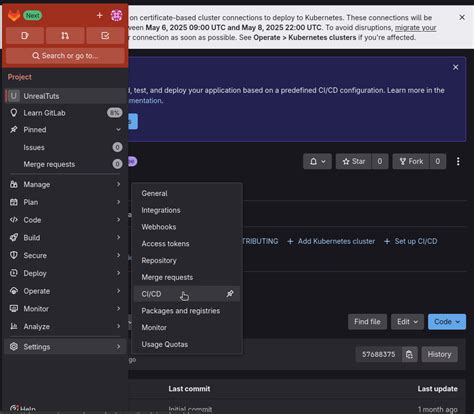
Task: Expand the Build menu
Action: 66,238
